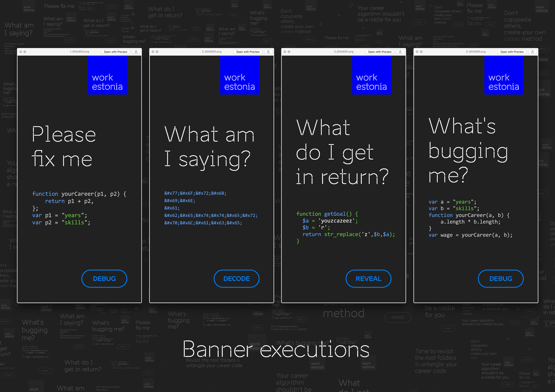Click the share icon in 4_300x600.png window
This screenshot has width=555, height=392.
533,52
